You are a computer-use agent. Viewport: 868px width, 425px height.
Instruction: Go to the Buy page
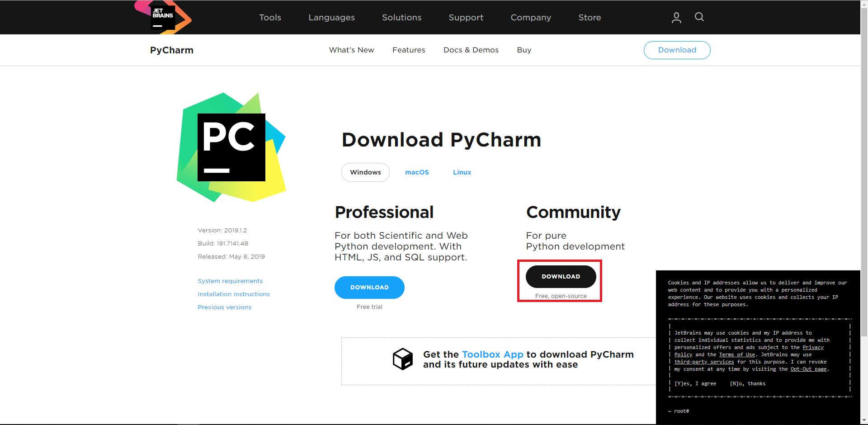click(524, 50)
